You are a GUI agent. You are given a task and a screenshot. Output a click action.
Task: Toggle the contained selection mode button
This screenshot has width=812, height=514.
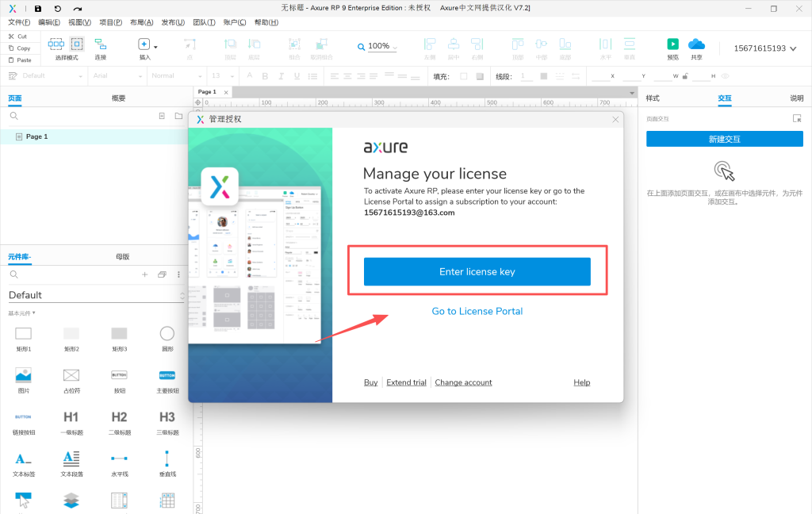77,44
